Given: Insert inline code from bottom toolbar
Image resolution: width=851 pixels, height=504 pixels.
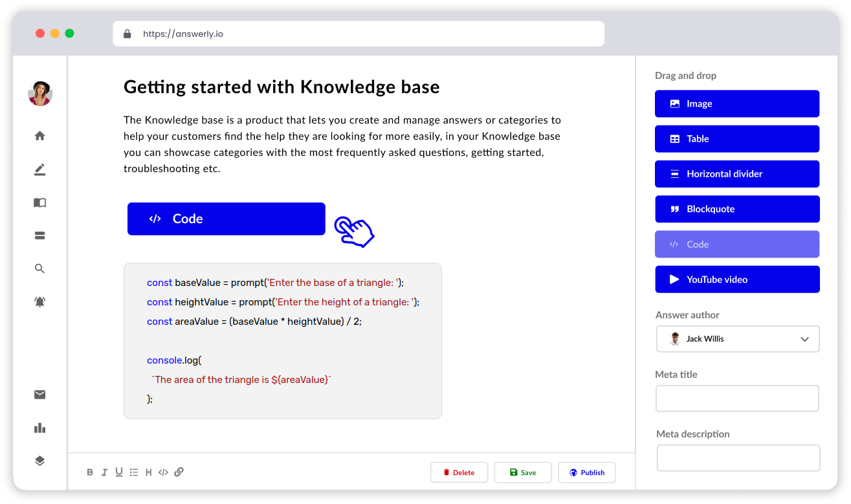Looking at the screenshot, I should pyautogui.click(x=163, y=472).
